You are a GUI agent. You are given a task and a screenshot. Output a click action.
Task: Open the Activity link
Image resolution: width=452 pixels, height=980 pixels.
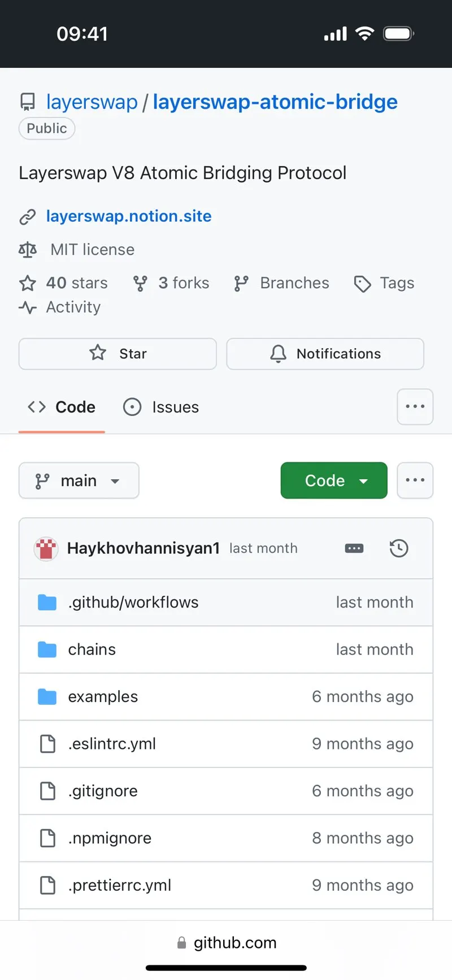pyautogui.click(x=73, y=307)
